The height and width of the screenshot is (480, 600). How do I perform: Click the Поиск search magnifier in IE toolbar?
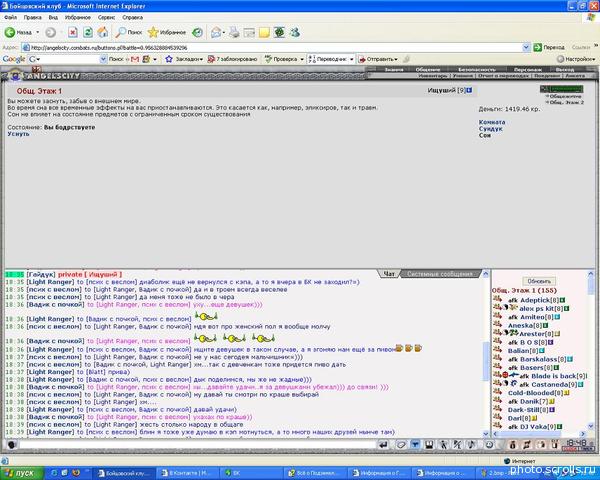pos(129,33)
